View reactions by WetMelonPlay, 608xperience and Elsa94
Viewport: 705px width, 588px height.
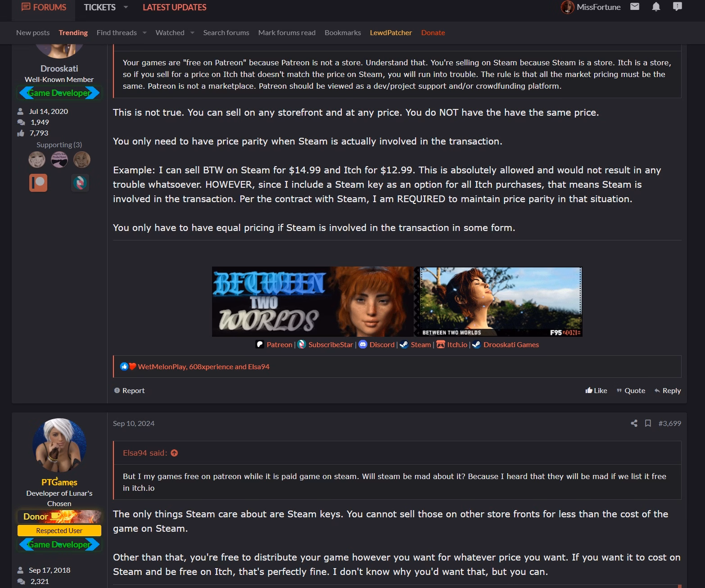coord(203,366)
